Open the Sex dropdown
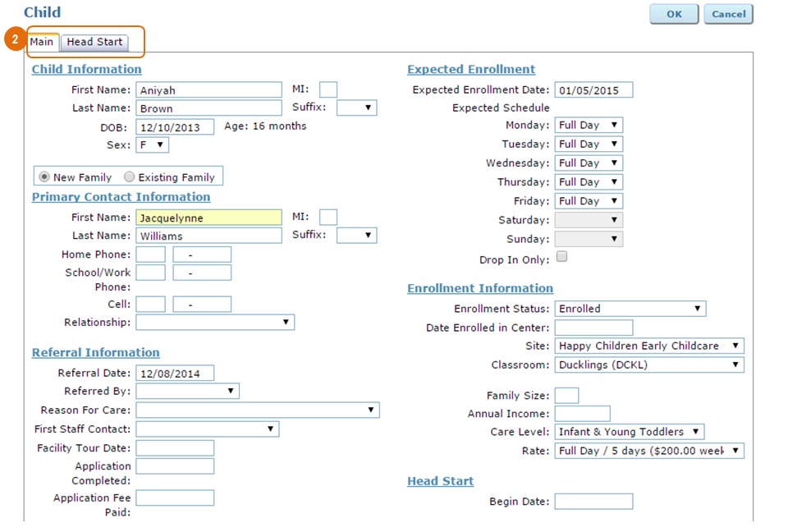788x532 pixels. 152,145
